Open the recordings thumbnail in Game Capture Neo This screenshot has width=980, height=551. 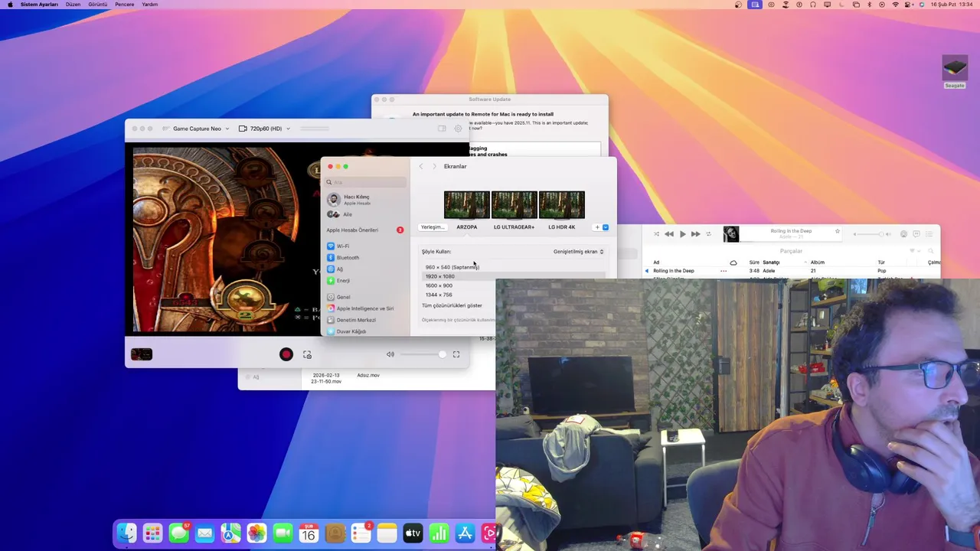coord(142,354)
